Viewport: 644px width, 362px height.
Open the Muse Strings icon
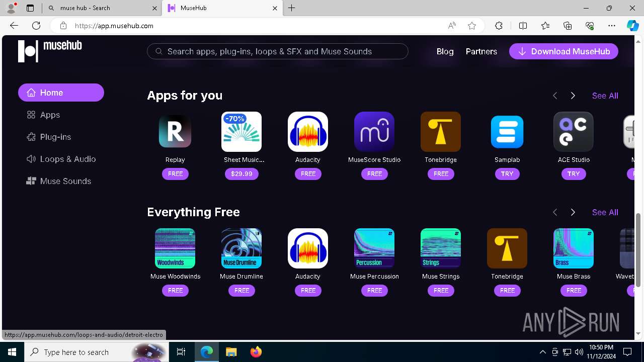441,248
